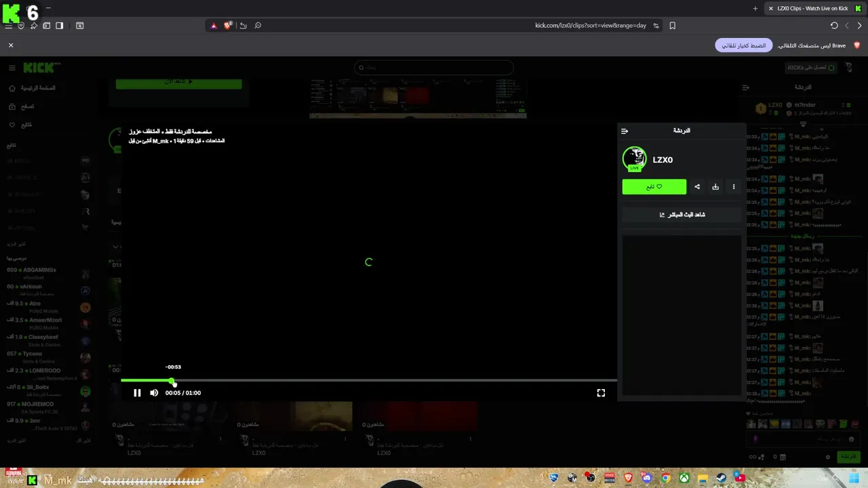868x488 pixels.
Task: Open ABGAMINGx channel in sidebar
Action: coord(46,273)
